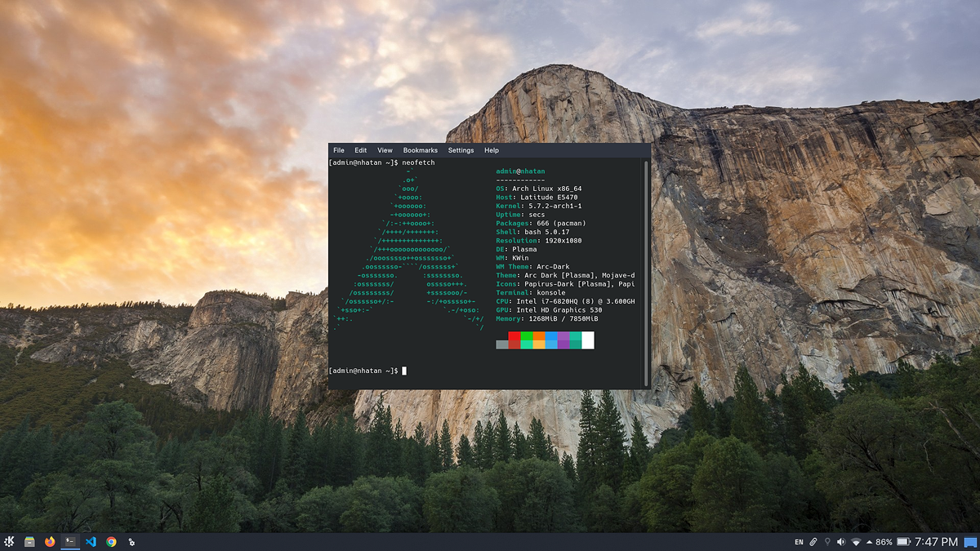Image resolution: width=980 pixels, height=551 pixels.
Task: Click the white color block
Action: 588,340
